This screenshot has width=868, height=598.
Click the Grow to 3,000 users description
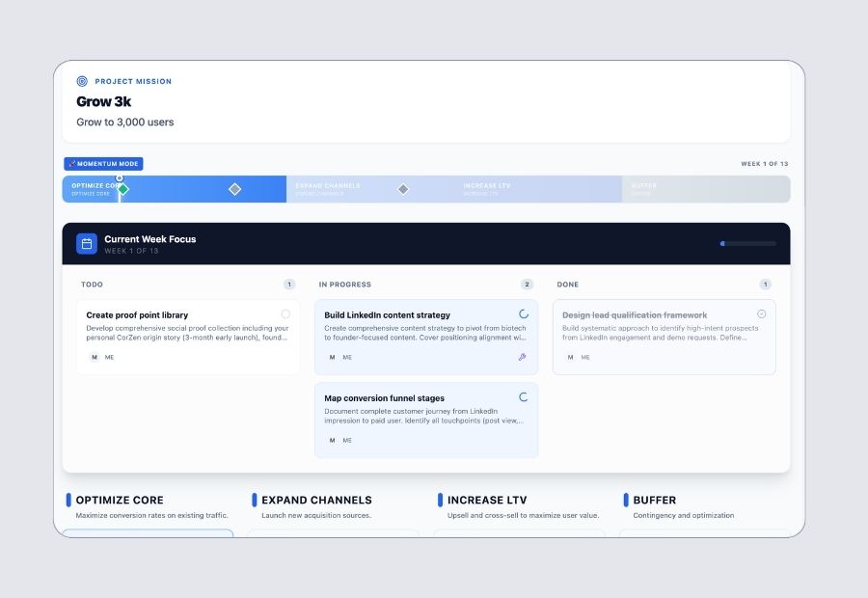[125, 122]
